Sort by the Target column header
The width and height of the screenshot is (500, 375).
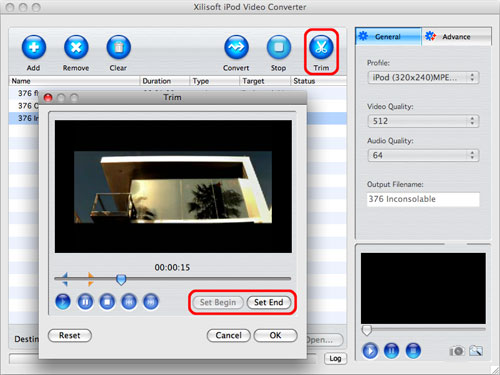(265, 81)
